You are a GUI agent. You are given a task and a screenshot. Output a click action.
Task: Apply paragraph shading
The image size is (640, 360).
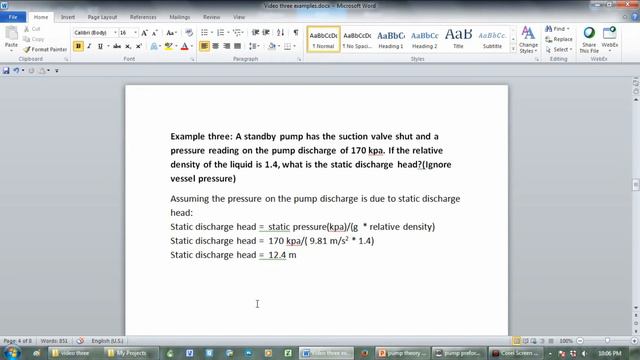(x=272, y=46)
